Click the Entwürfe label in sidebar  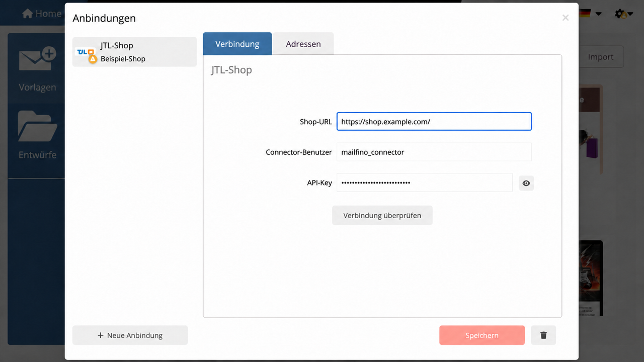pyautogui.click(x=38, y=155)
